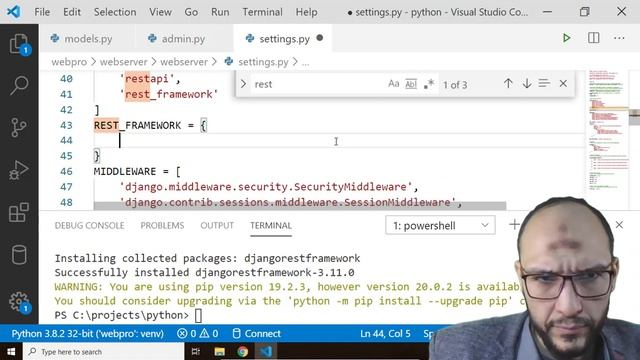Open errors and warnings count in status bar
The width and height of the screenshot is (640, 360).
click(x=198, y=334)
